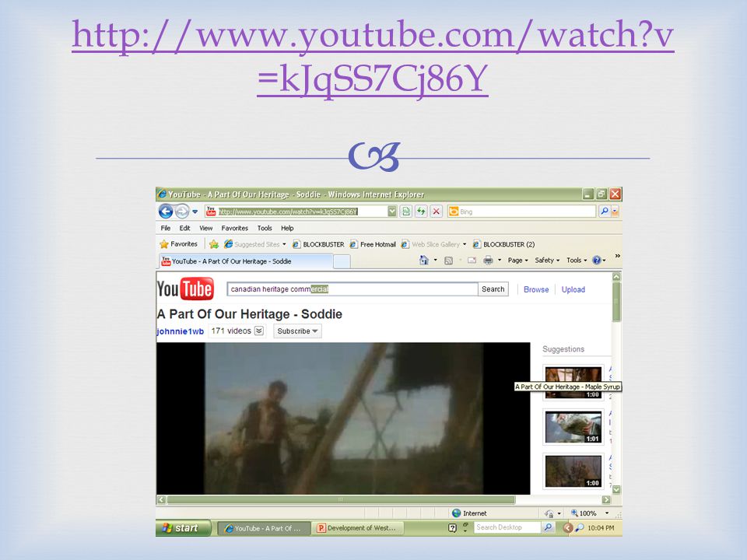The image size is (747, 560).
Task: Click the taskbar clock 10:04 PM
Action: (601, 527)
